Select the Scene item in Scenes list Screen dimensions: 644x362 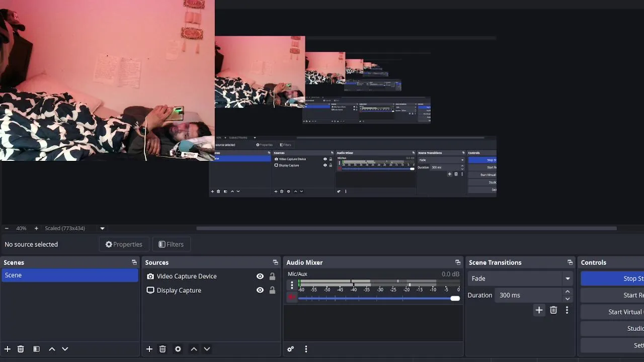tap(69, 275)
